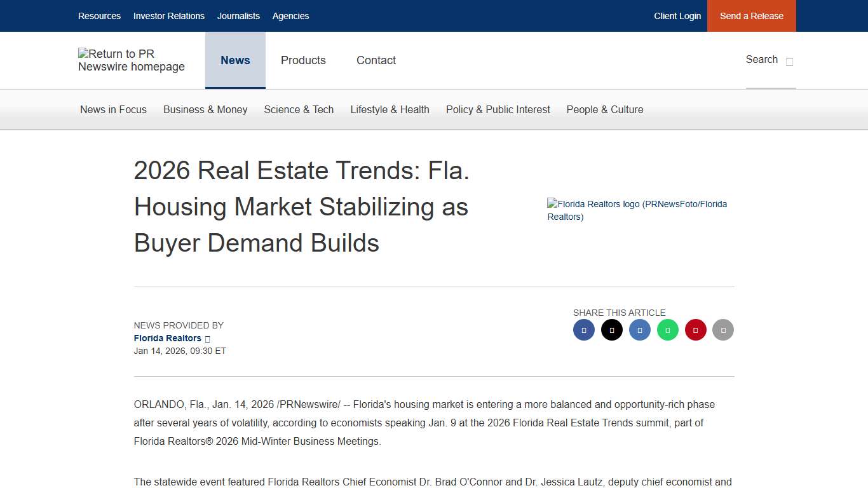Follow the Florida Realtors link
Screen dimensions: 868x488
pos(167,338)
